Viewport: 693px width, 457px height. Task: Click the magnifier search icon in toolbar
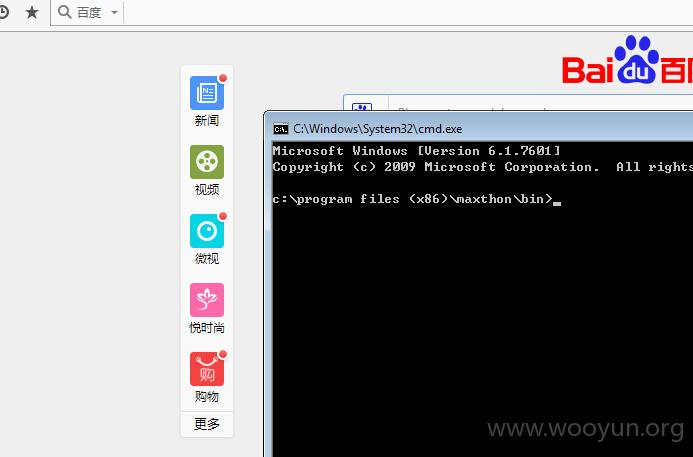click(x=65, y=12)
